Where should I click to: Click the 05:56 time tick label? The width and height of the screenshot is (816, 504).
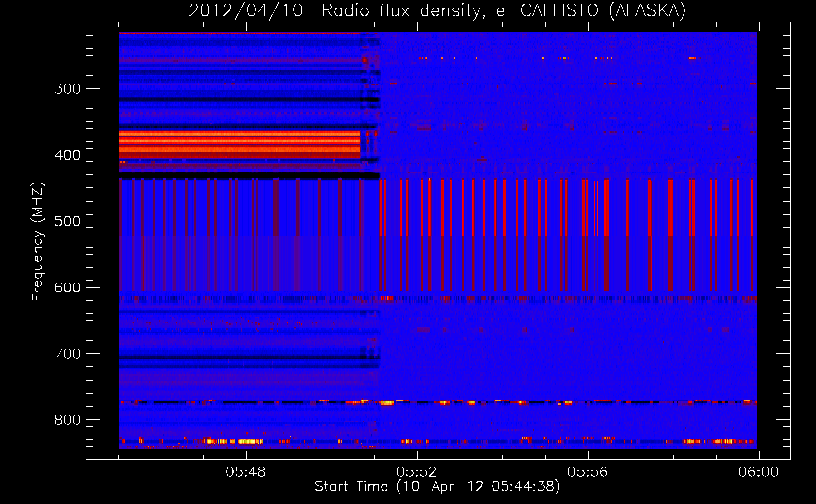point(588,472)
